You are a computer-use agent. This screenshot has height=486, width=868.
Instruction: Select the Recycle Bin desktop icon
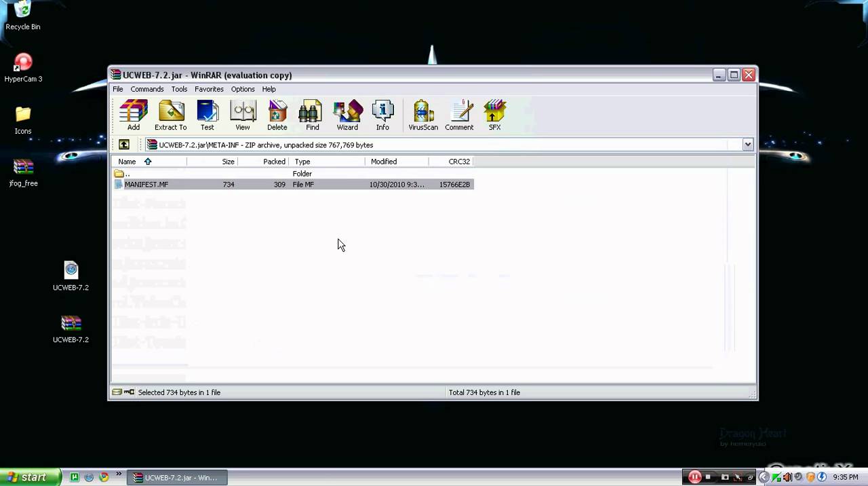point(23,16)
